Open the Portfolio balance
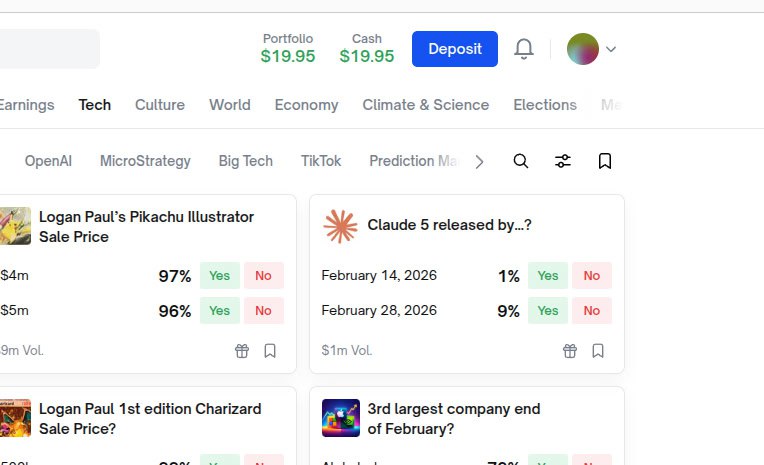Screen dimensions: 764x465 (x=288, y=48)
